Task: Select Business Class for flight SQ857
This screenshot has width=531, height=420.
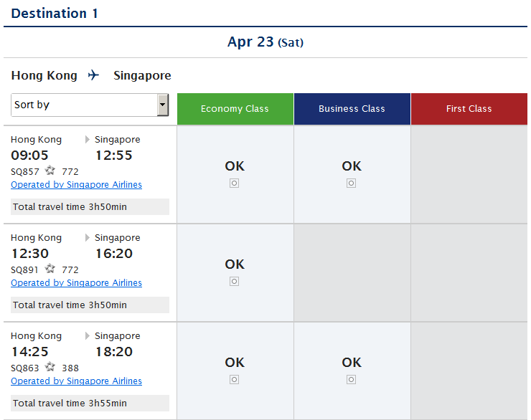Action: coord(351,183)
